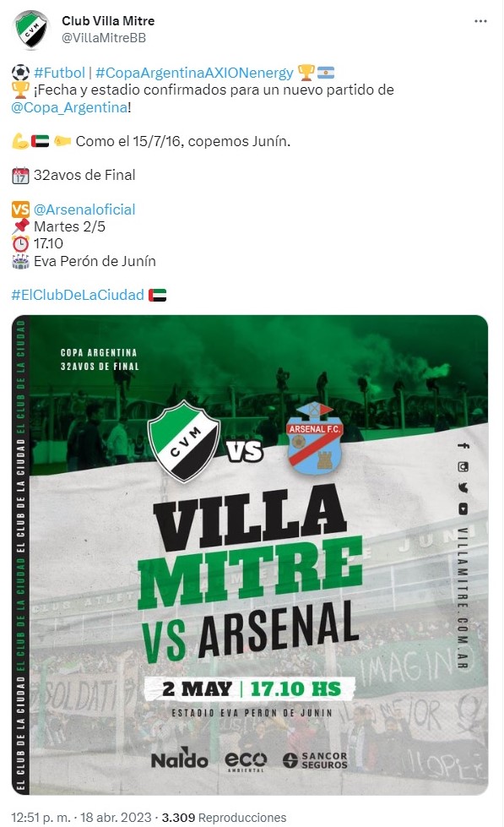The height and width of the screenshot is (827, 504).
Task: Open the tweet's three-dot more options menu
Action: (x=480, y=21)
